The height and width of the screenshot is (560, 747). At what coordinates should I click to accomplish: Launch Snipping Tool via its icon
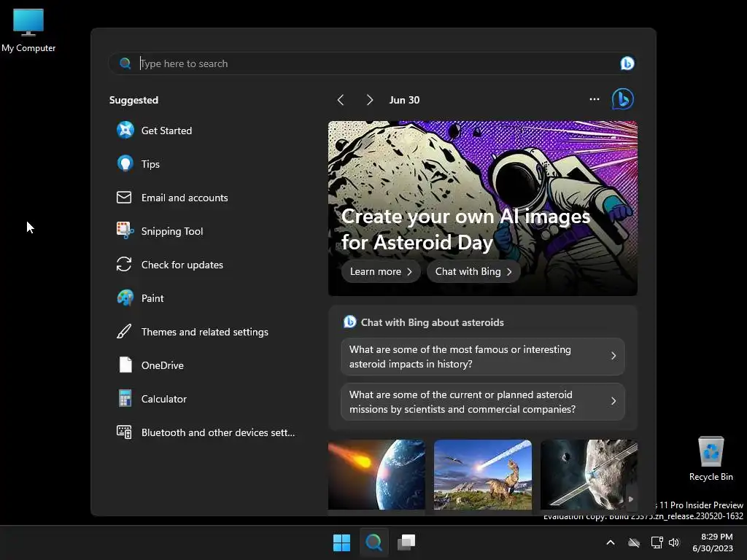(125, 231)
